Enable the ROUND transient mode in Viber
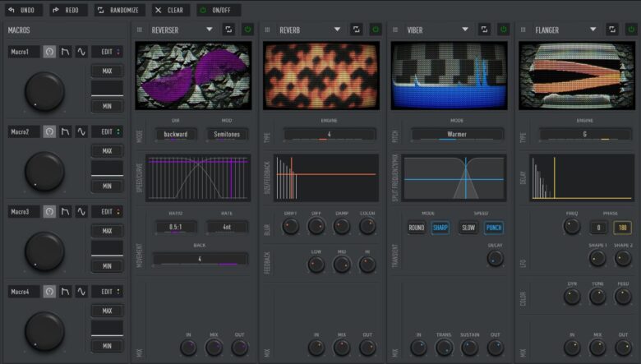Screen dimensions: 641x364 click(x=417, y=228)
